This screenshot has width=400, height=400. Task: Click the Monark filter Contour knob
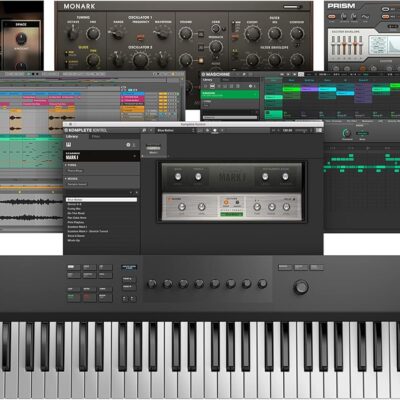click(296, 34)
